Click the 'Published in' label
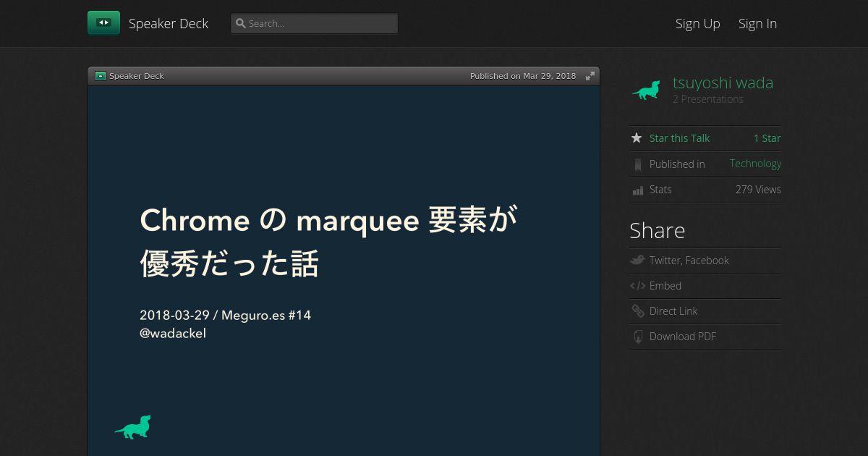Screen dimensions: 868x456 point(677,164)
